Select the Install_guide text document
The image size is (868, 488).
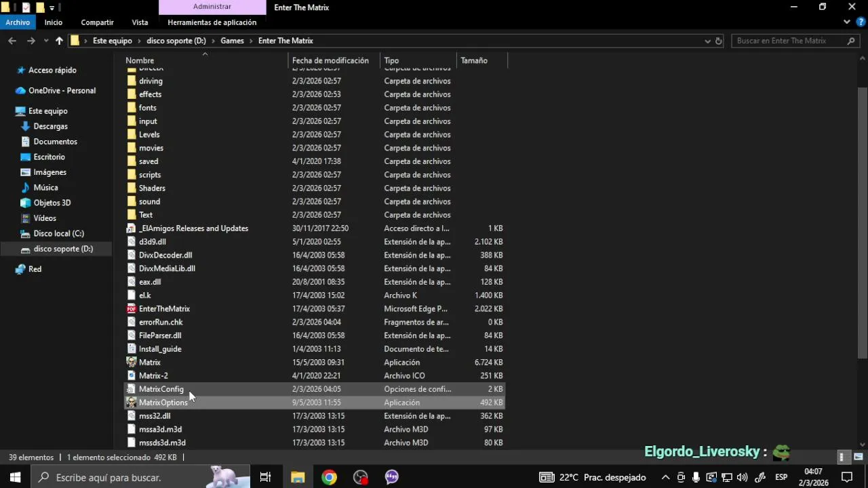pos(160,349)
